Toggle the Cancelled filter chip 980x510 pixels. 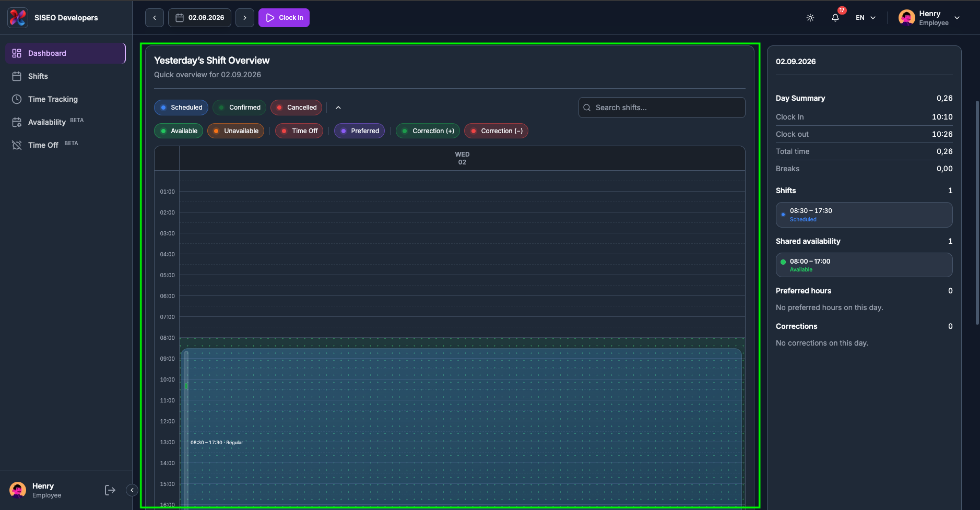[297, 108]
